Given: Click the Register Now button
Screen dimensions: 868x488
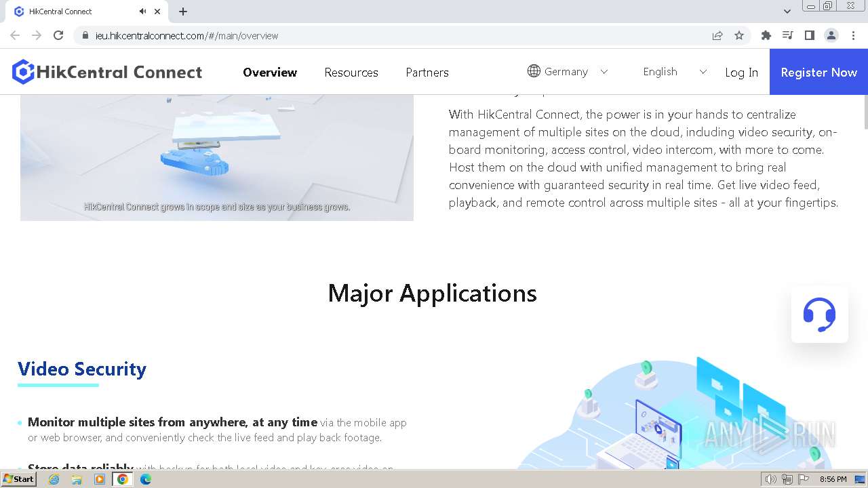Looking at the screenshot, I should tap(818, 72).
